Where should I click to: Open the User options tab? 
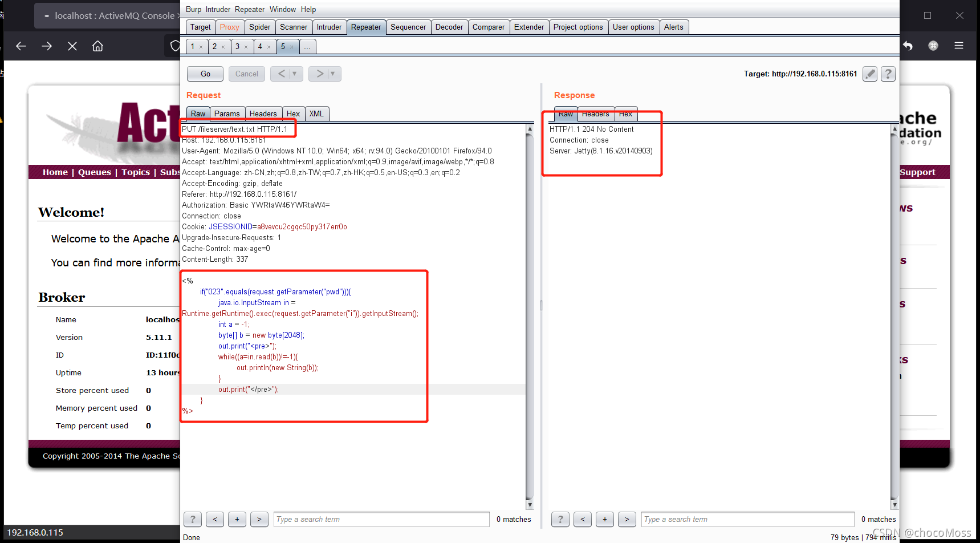pyautogui.click(x=633, y=27)
